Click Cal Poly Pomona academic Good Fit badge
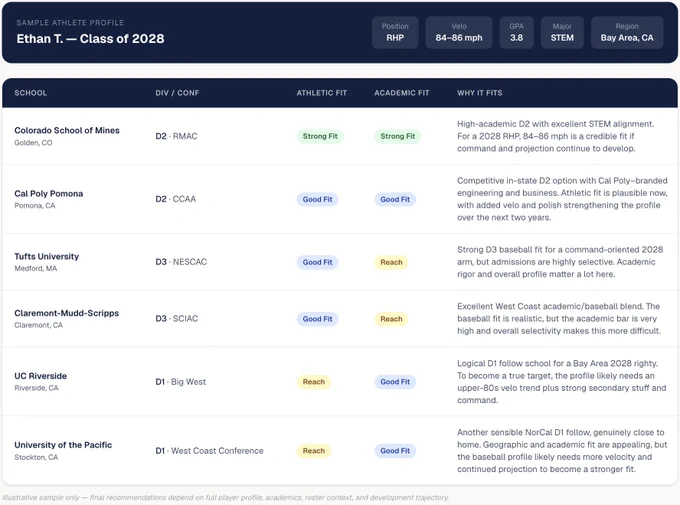 pos(395,200)
